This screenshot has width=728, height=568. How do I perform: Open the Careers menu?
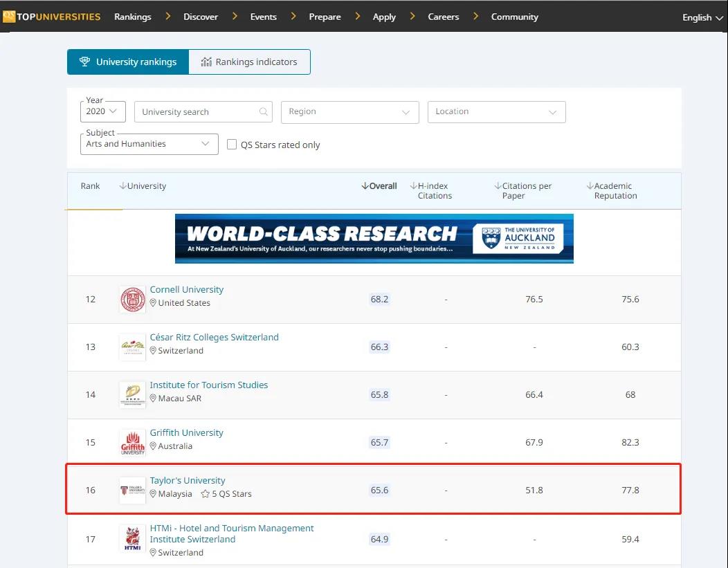pos(444,17)
